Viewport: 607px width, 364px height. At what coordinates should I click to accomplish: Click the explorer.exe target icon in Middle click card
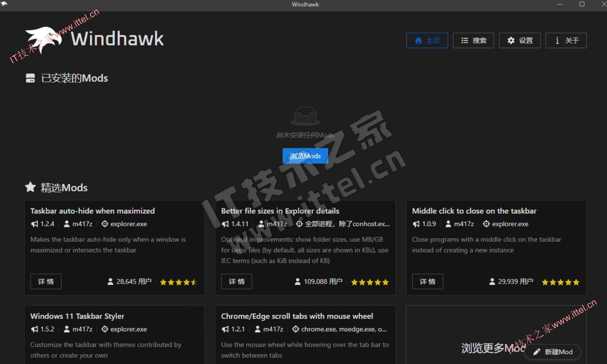click(x=486, y=224)
